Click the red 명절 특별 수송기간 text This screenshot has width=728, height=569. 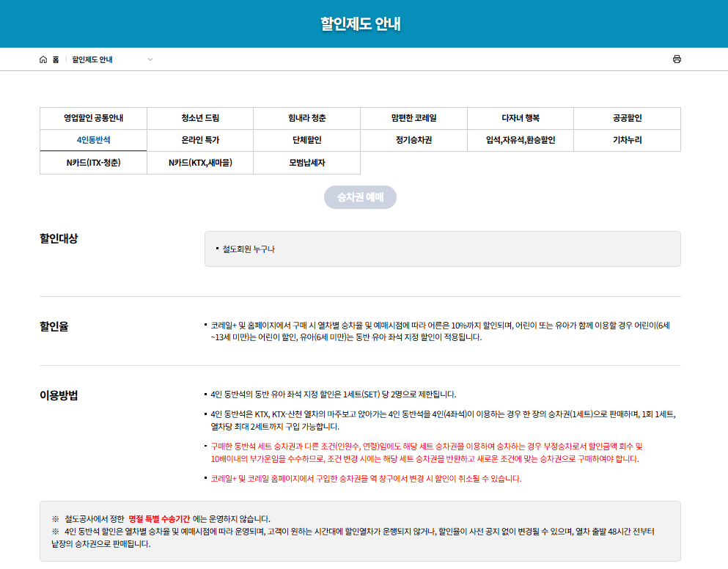pyautogui.click(x=159, y=519)
